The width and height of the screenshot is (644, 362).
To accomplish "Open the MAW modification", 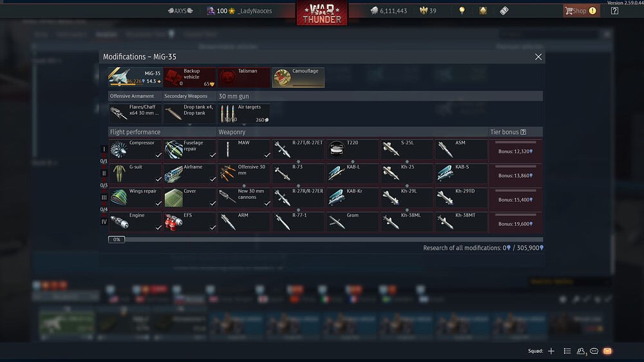I will (x=244, y=149).
